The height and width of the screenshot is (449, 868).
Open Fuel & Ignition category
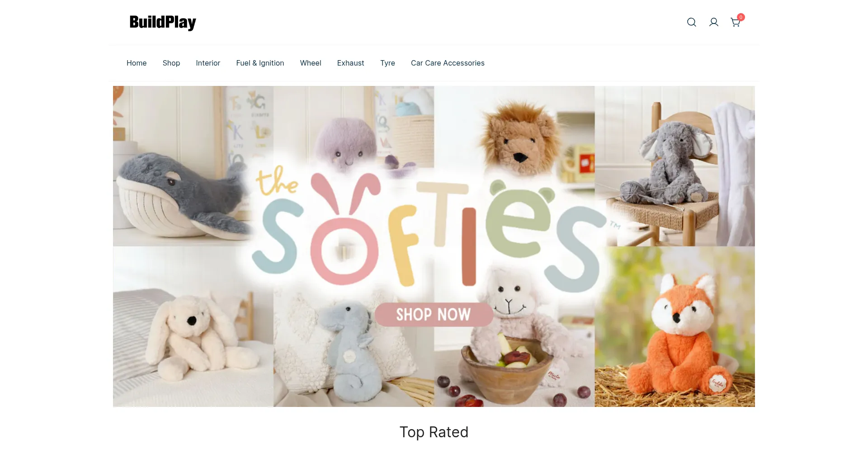coord(260,63)
